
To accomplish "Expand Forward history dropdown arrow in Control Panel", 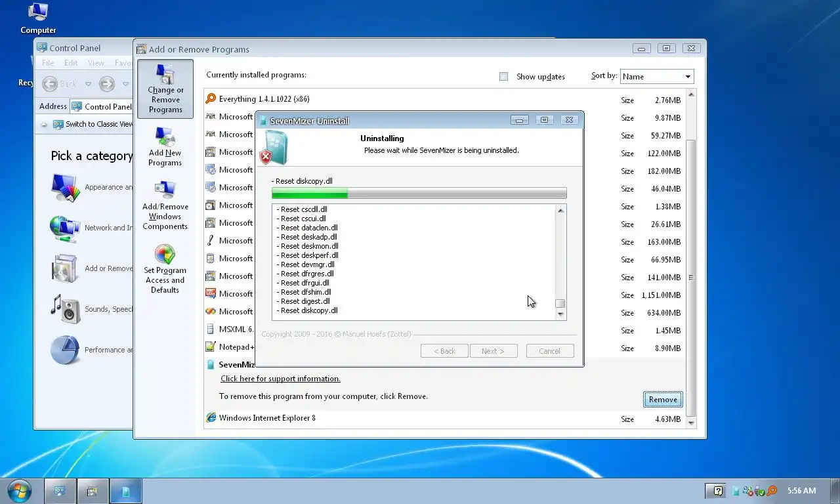I will click(125, 84).
